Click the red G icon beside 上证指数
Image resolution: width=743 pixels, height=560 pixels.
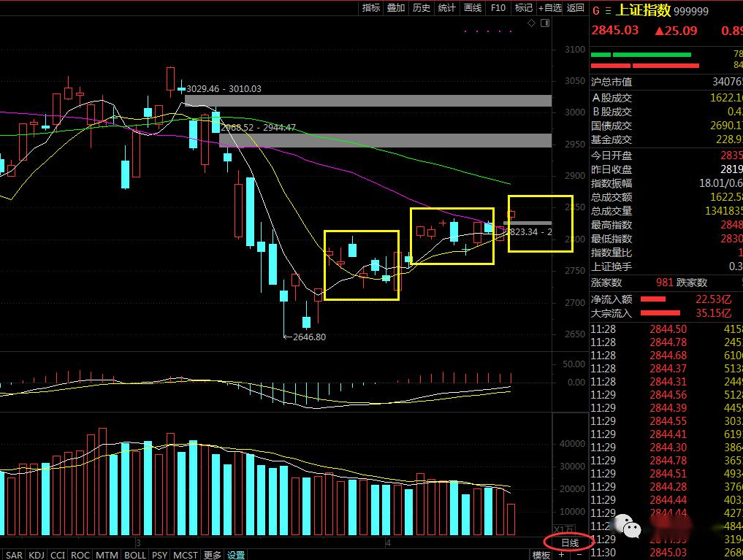click(596, 11)
